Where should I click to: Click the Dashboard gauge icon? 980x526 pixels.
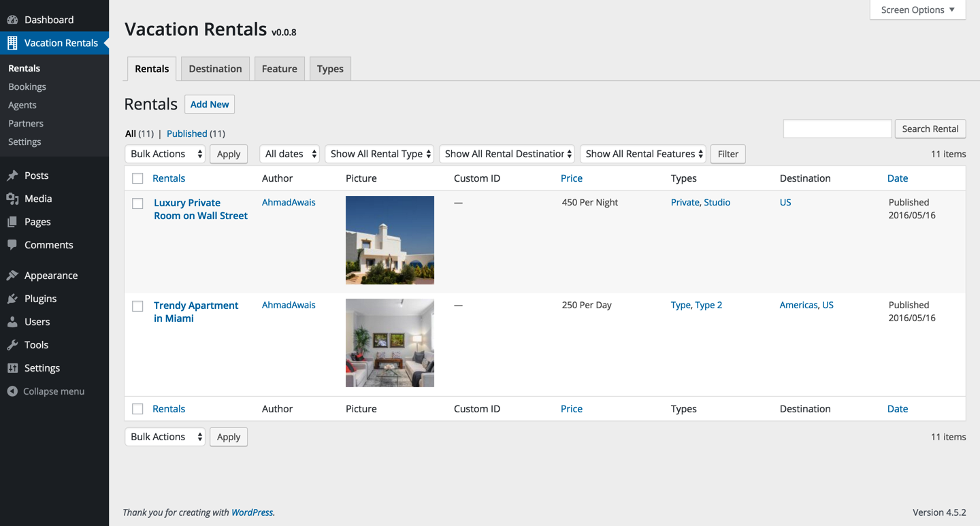12,20
